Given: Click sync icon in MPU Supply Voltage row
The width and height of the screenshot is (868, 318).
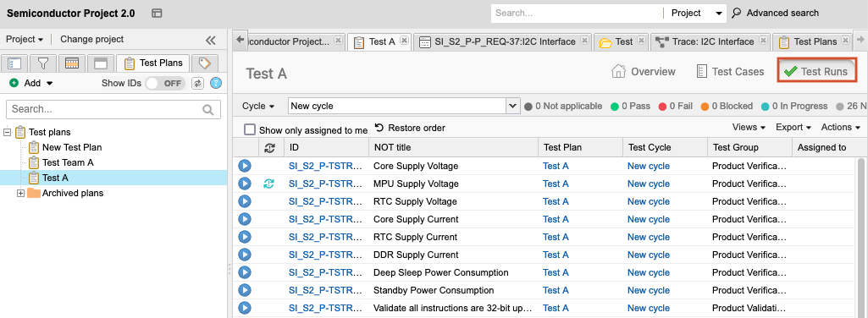Looking at the screenshot, I should [268, 184].
